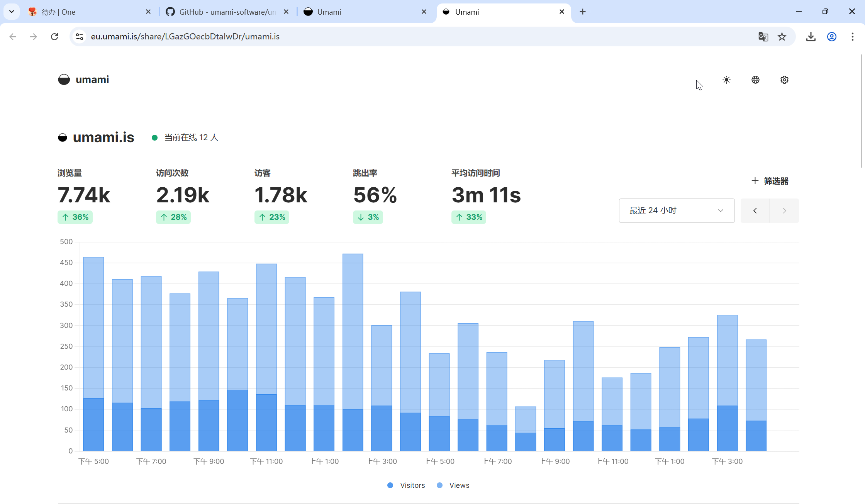Click the umami logo in the header

click(83, 80)
